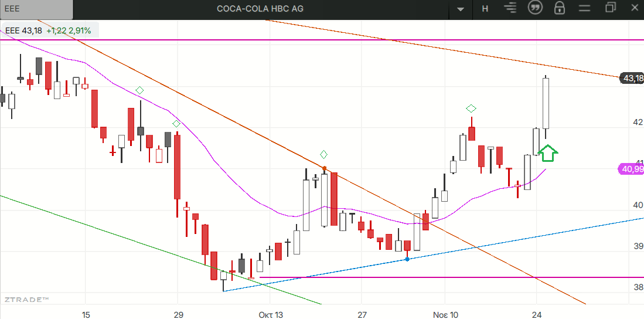Click the EEE symbol input field
644x319 pixels.
point(36,9)
